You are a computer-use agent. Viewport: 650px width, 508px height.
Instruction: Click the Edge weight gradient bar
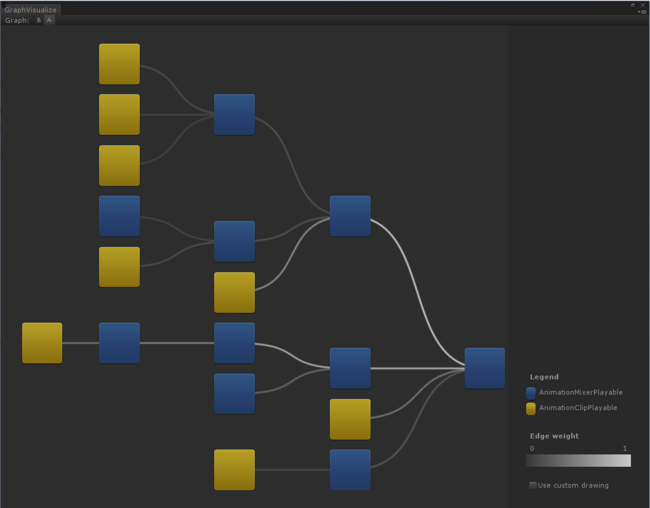click(578, 460)
